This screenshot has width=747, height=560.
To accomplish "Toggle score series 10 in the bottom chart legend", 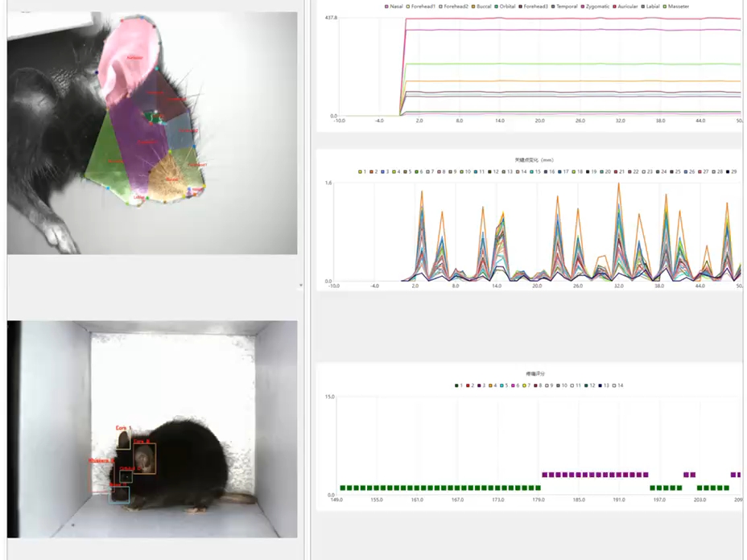I will click(562, 385).
